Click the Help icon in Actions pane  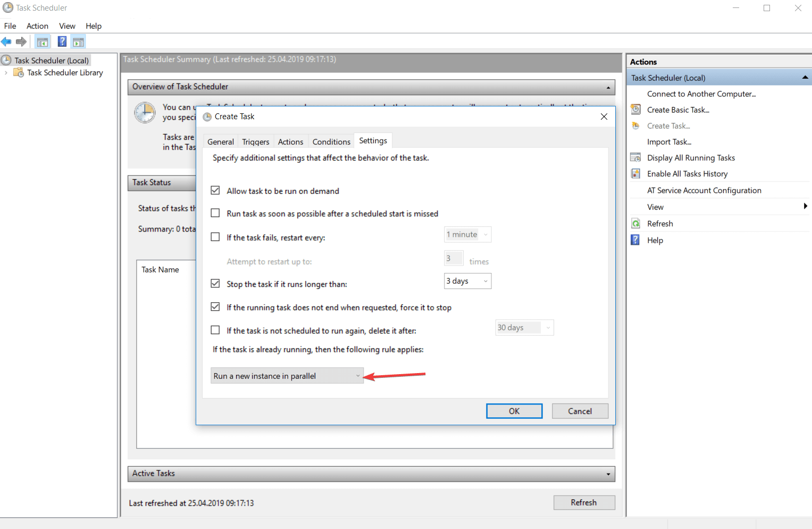[635, 240]
